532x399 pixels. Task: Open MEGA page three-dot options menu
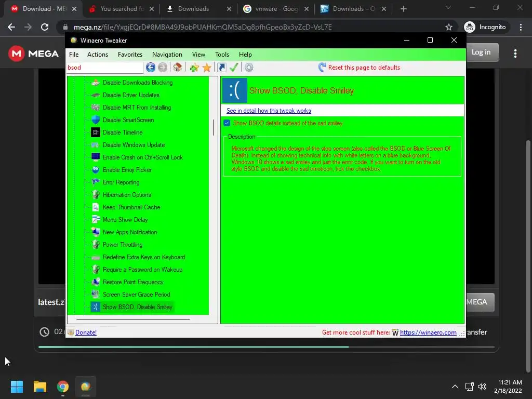(x=515, y=54)
